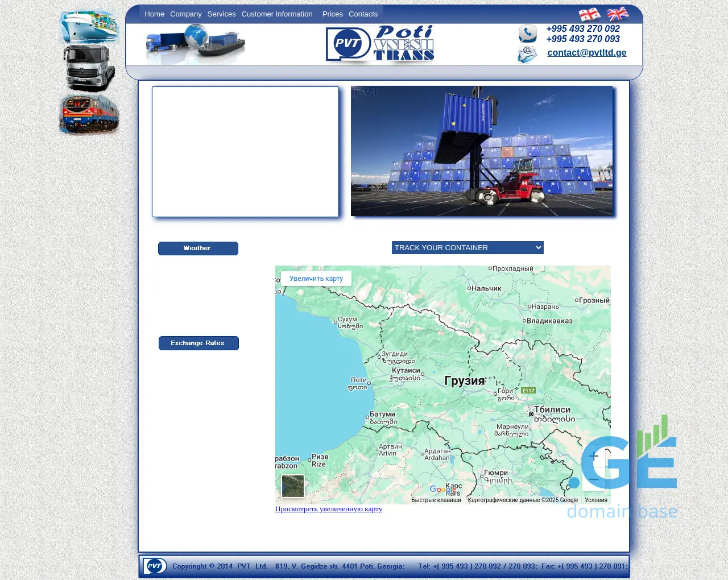Screen dimensions: 728x580
Task: Click the train locomotive sidebar icon
Action: 89,114
